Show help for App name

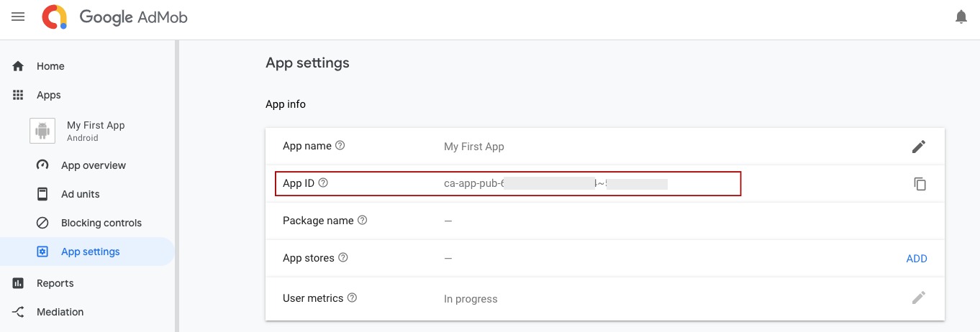coord(340,145)
